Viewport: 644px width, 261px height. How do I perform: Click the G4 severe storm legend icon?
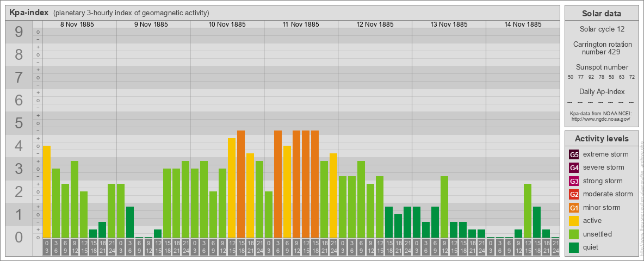574,167
